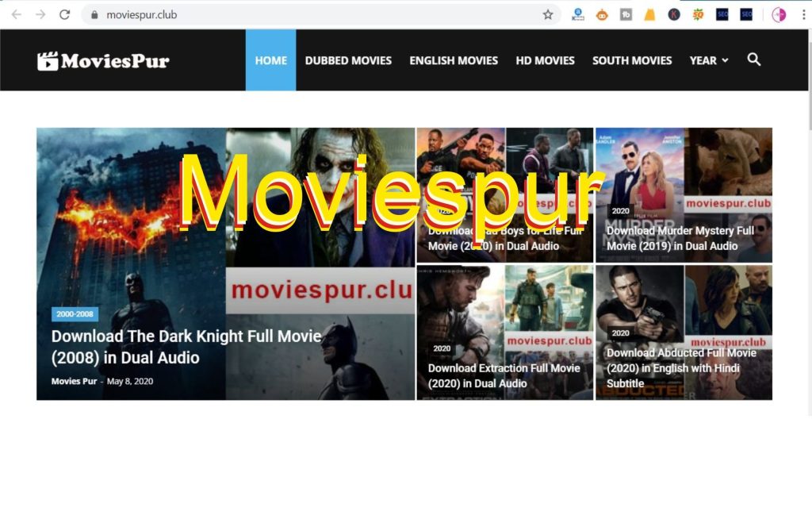Open site search with the magnifier icon
The height and width of the screenshot is (519, 812).
tap(754, 60)
